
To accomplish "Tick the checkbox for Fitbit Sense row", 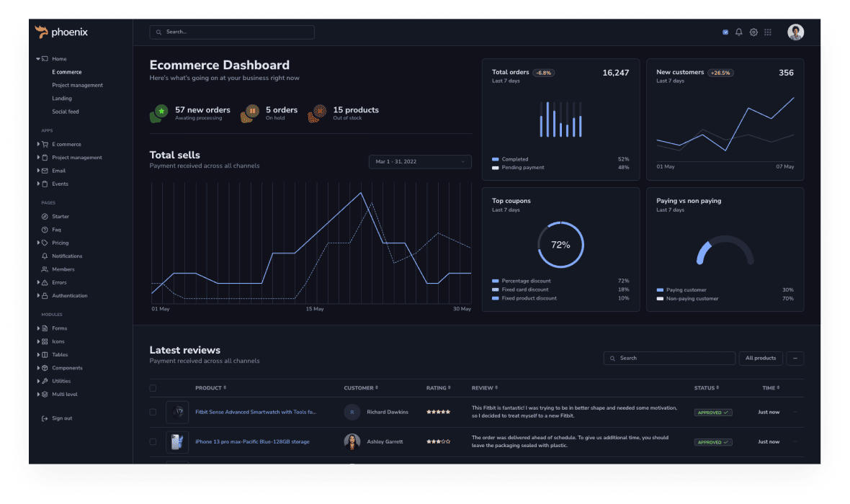I will (153, 413).
